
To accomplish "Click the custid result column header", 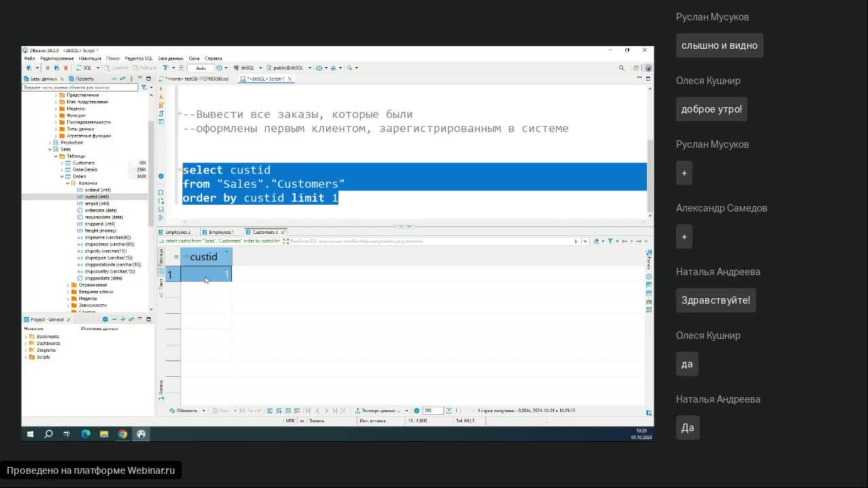I will point(206,257).
